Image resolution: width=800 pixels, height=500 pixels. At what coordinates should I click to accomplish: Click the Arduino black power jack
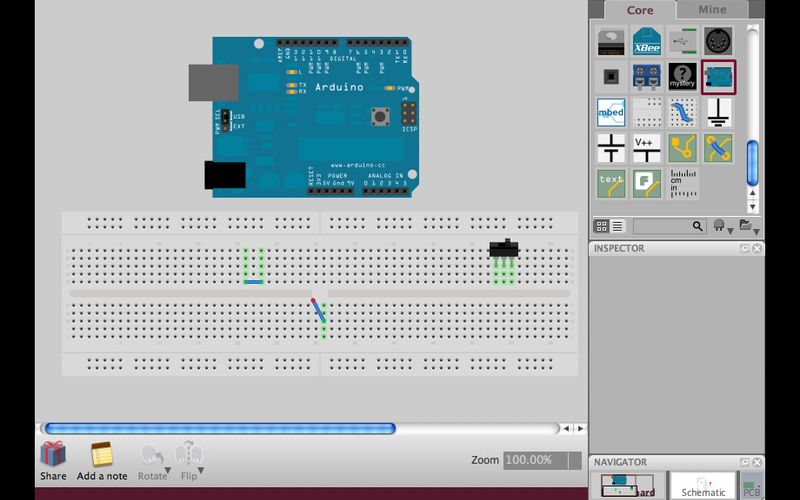click(x=225, y=175)
